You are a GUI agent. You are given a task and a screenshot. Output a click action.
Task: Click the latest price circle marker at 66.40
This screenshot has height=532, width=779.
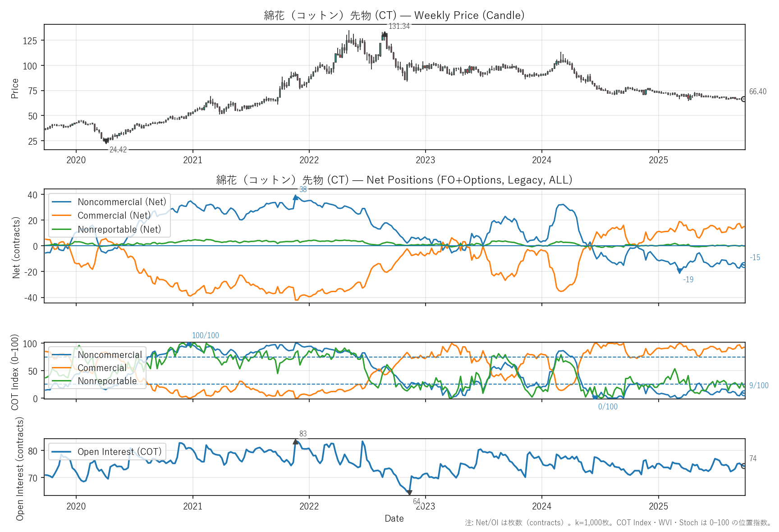744,99
